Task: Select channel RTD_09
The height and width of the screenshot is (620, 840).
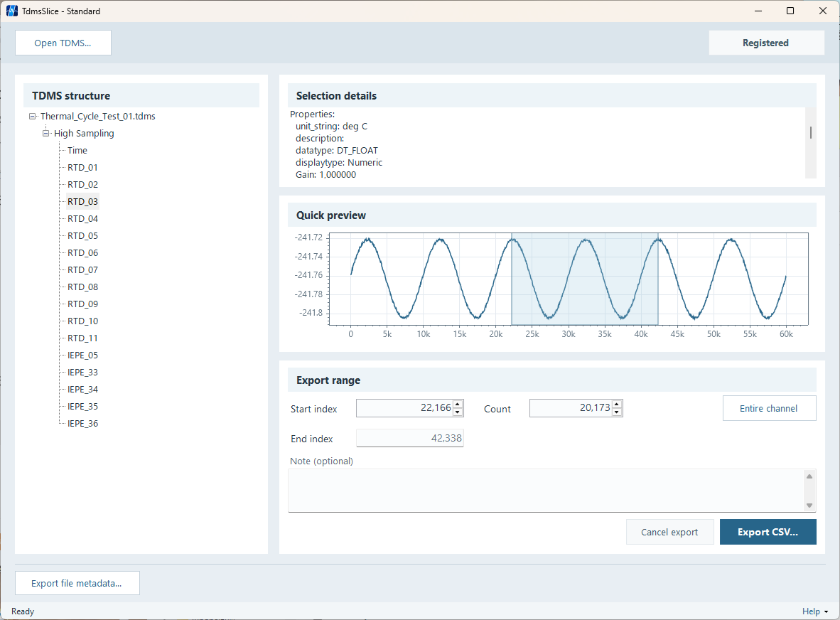Action: (82, 304)
